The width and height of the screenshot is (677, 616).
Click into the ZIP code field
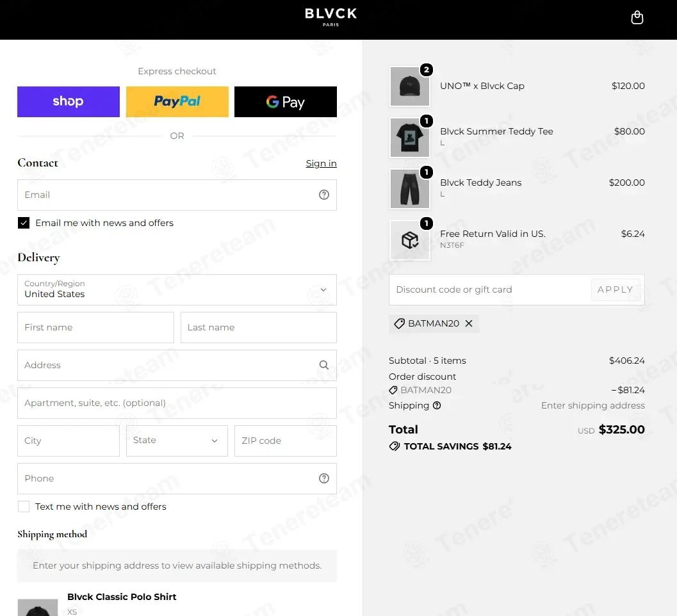(x=286, y=441)
